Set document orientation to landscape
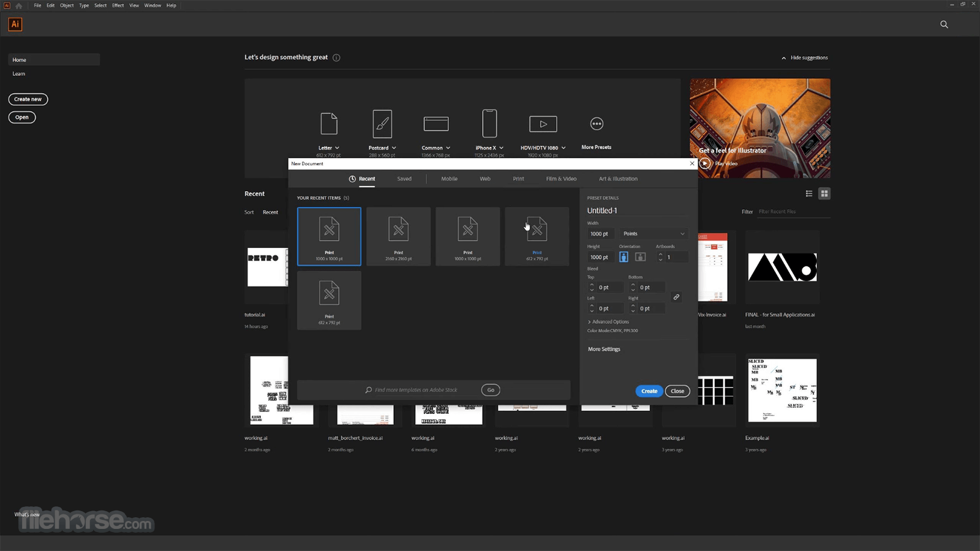Viewport: 980px width, 551px height. (640, 257)
